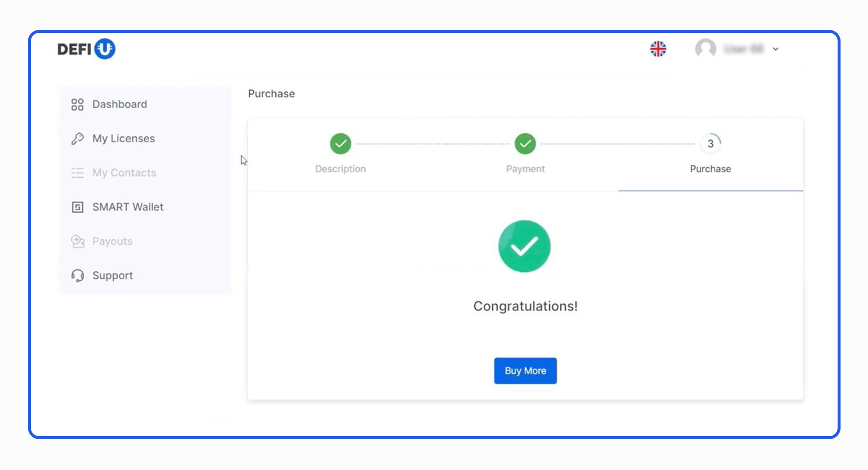This screenshot has width=868, height=470.
Task: Click the Payouts icon in sidebar
Action: tap(77, 242)
